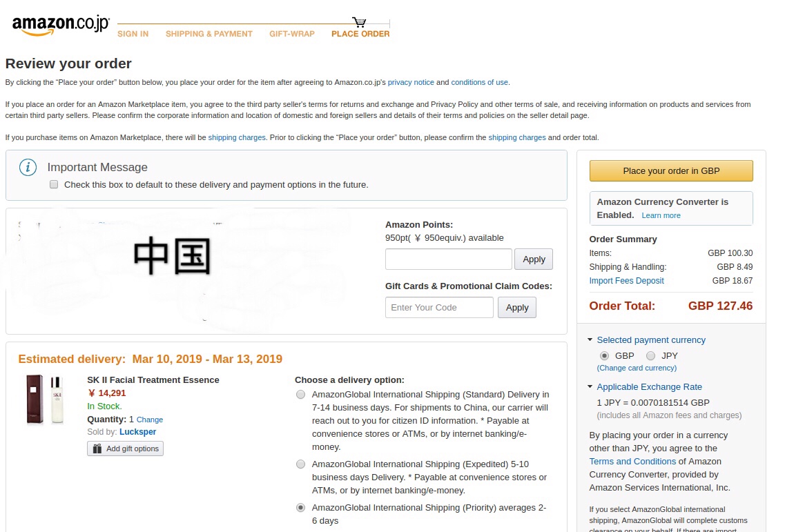
Task: Apply the entered Amazon Points
Action: (x=533, y=259)
